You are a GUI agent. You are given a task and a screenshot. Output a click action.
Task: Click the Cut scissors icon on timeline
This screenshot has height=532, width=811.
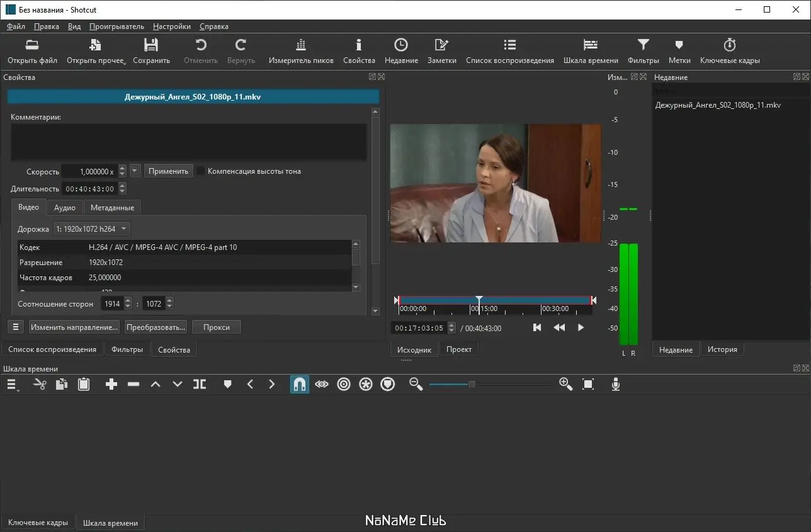coord(40,384)
